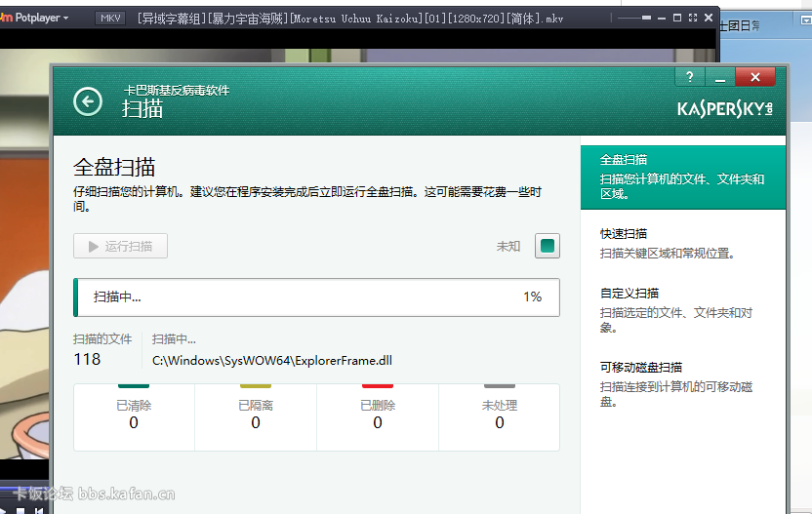Maximize the Potplayer window
Screen dimensions: 812x514
[x=677, y=19]
